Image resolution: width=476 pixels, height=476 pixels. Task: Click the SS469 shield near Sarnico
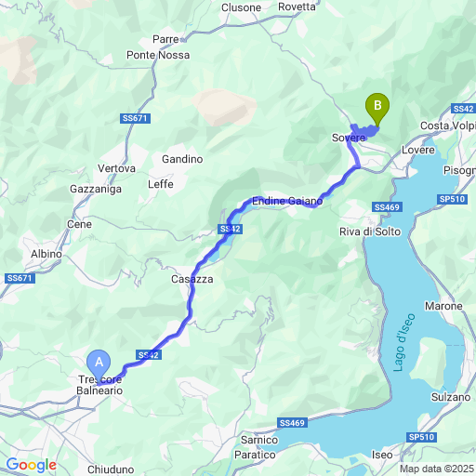pyautogui.click(x=292, y=423)
